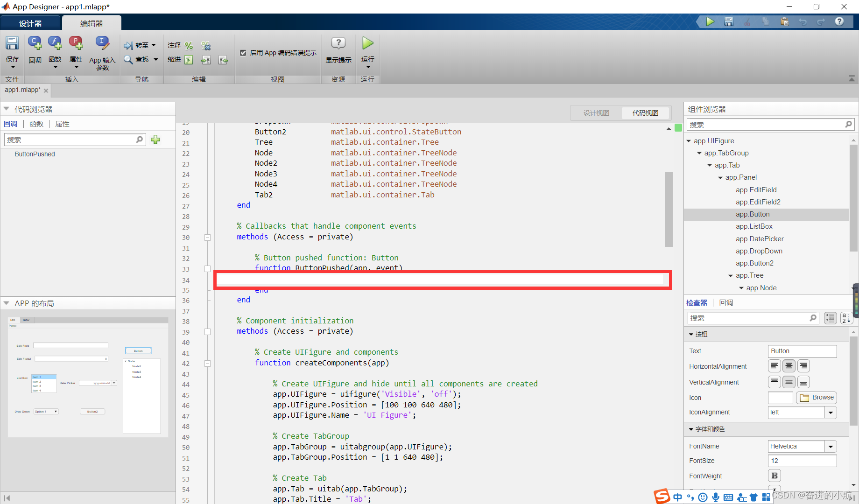Collapse the 按钮 inspector section
This screenshot has height=504, width=859.
pyautogui.click(x=691, y=335)
